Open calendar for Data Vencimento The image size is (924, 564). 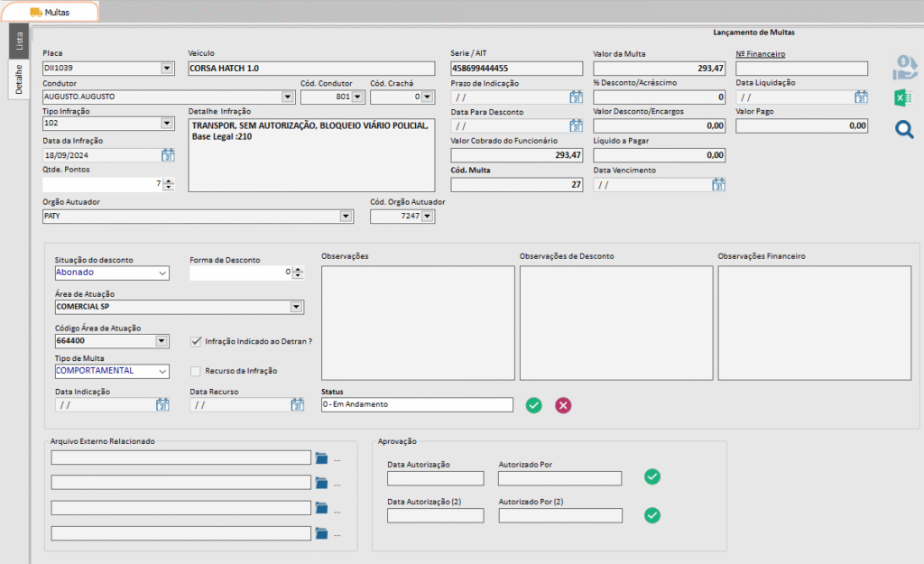718,184
